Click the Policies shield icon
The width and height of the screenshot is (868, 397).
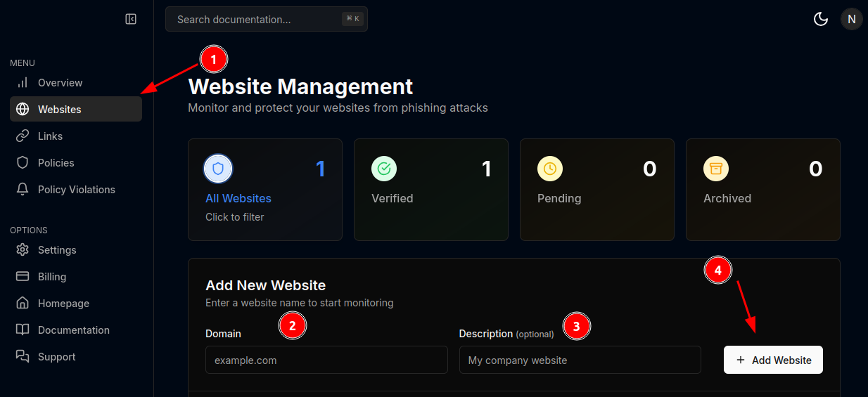23,163
